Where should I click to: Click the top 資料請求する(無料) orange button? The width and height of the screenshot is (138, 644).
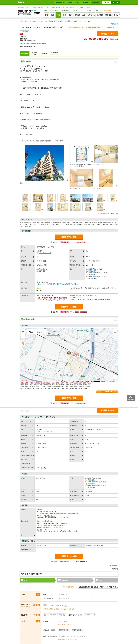pyautogui.click(x=108, y=34)
